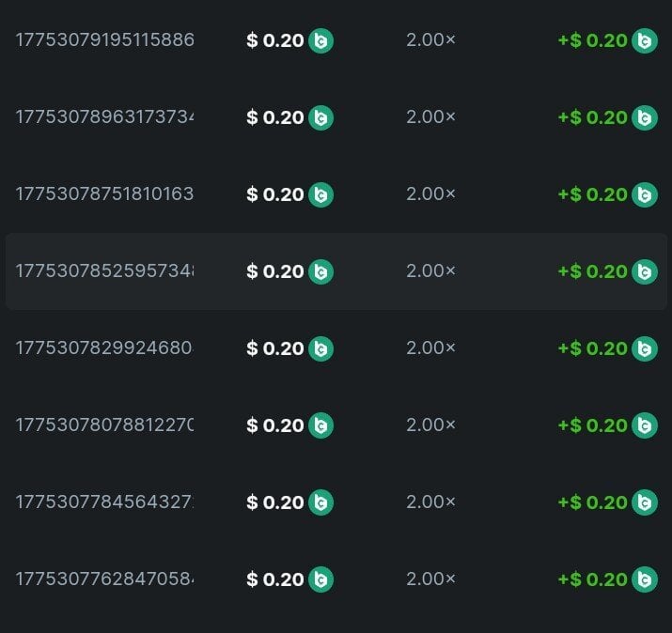Click +$0.20 profit in row 1775307807
Image resolution: width=672 pixels, height=633 pixels.
pos(592,425)
